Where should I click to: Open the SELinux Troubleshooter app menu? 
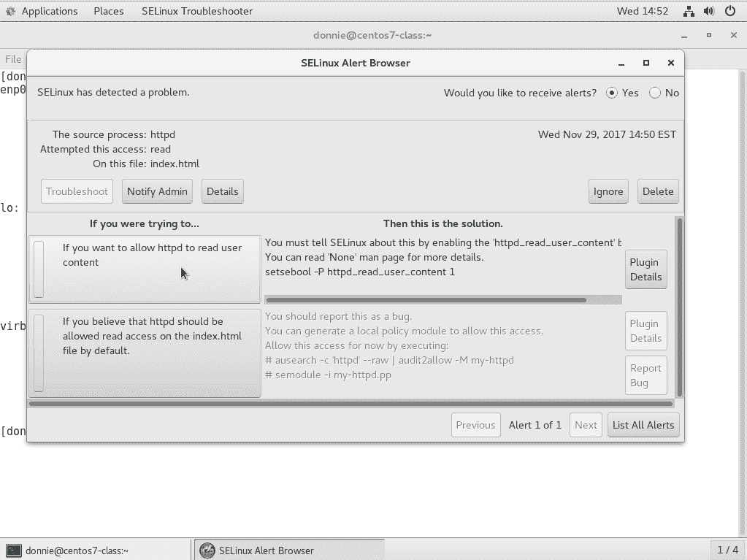pyautogui.click(x=196, y=11)
